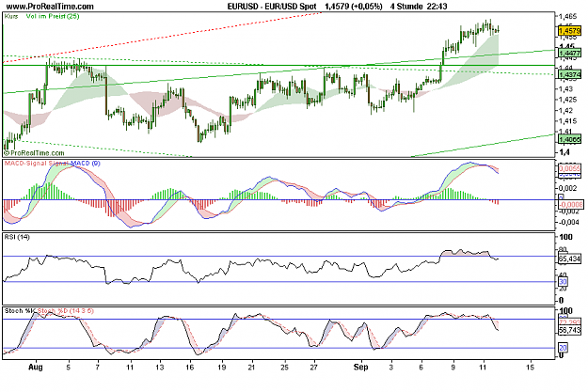The width and height of the screenshot is (588, 392).
Task: Click the 'Stoch %K' indicator label
Action: tap(20, 310)
